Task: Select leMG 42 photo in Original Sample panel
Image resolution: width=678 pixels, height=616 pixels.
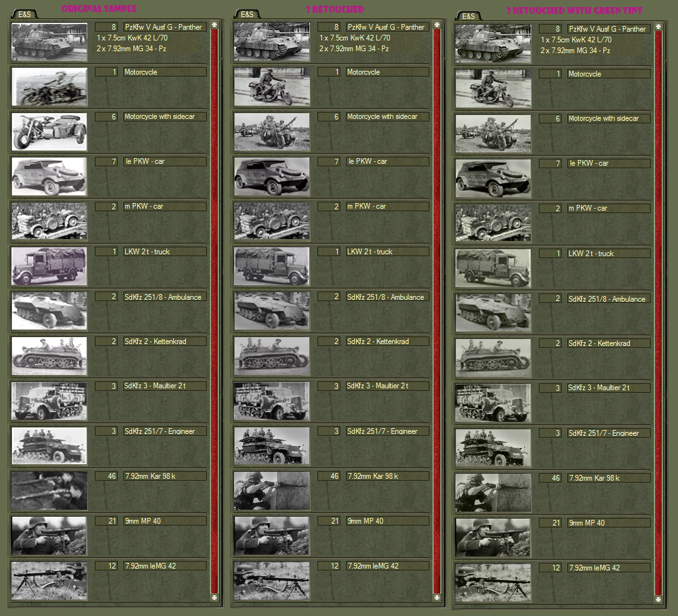Action: [x=49, y=581]
